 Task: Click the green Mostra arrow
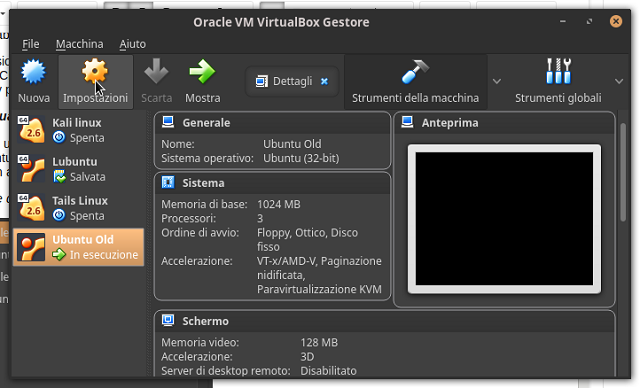[x=202, y=72]
